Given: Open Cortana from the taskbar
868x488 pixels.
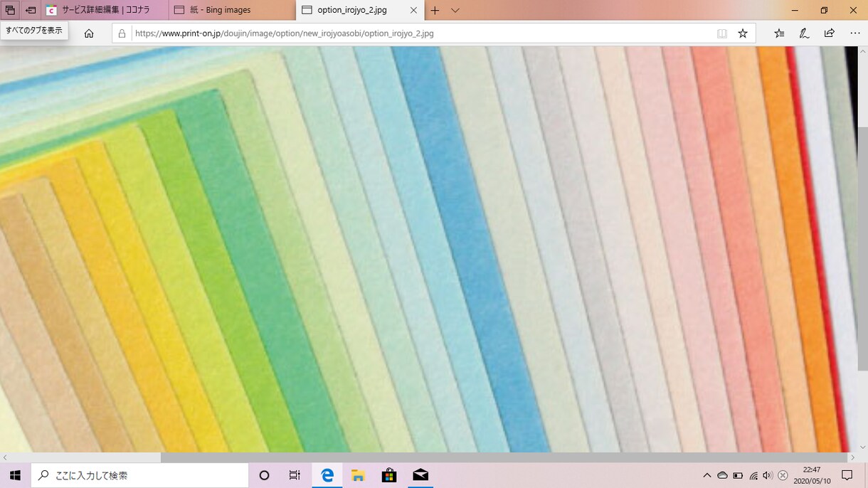Looking at the screenshot, I should pyautogui.click(x=265, y=475).
